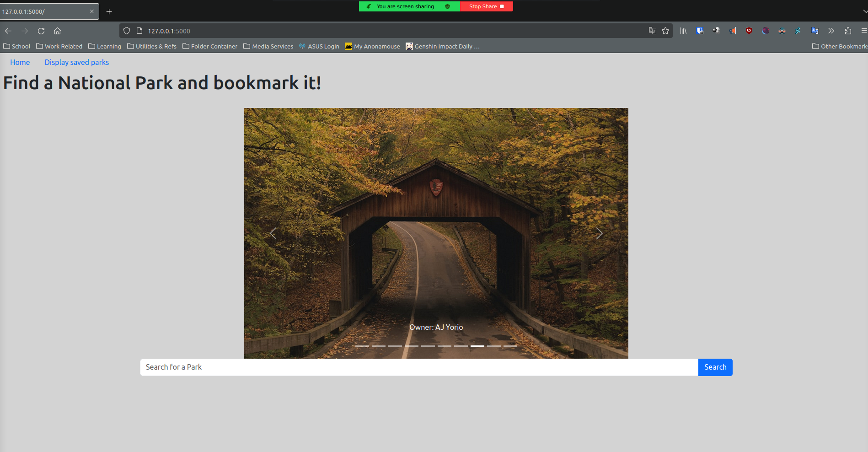Advance carousel with right chevron arrow
The height and width of the screenshot is (452, 868).
(599, 233)
